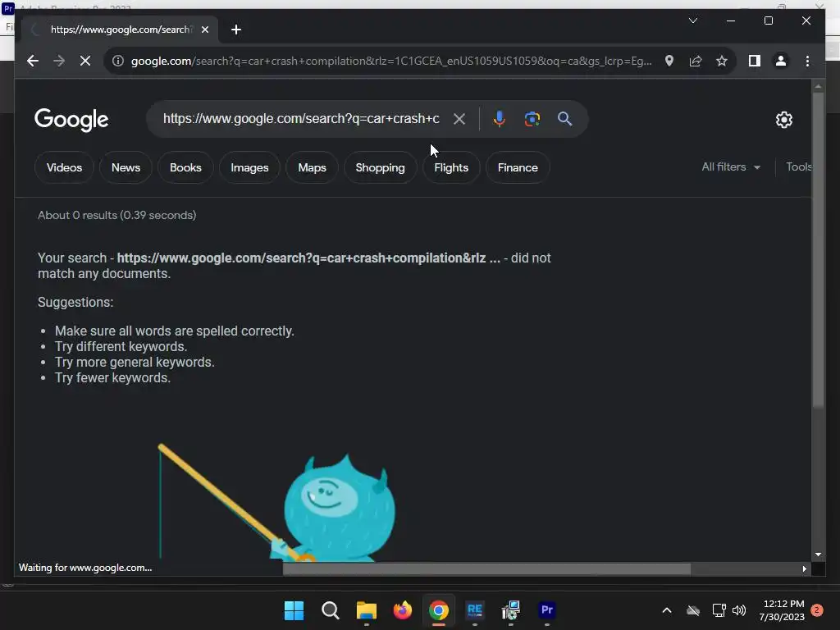Switch to Maps results

pos(313,167)
